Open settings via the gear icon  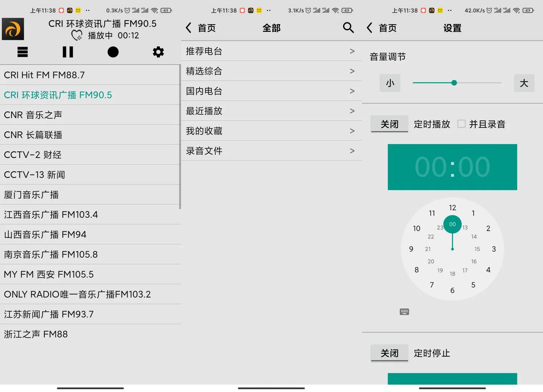(158, 52)
